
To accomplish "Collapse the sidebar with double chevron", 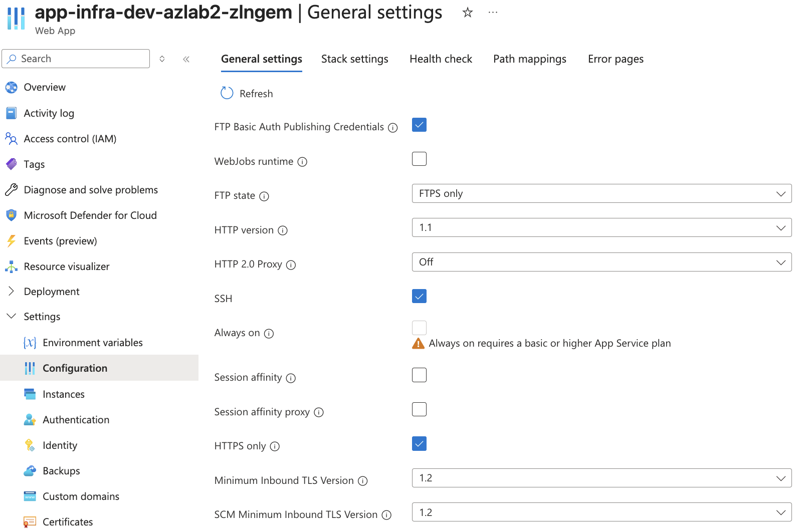I will point(186,59).
